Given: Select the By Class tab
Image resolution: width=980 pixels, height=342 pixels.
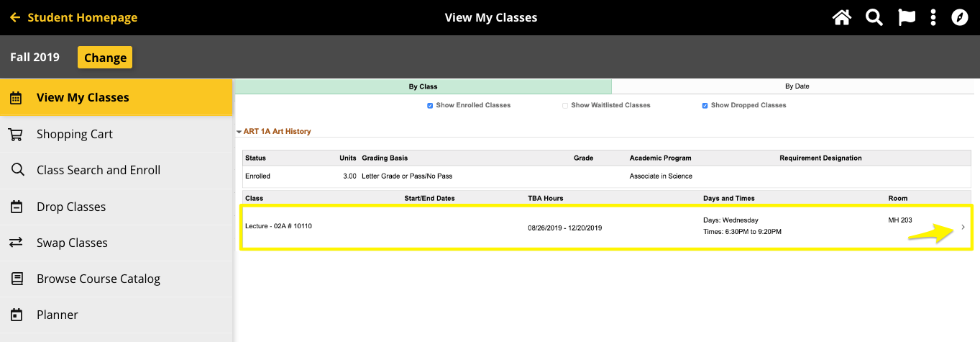Looking at the screenshot, I should pos(423,86).
